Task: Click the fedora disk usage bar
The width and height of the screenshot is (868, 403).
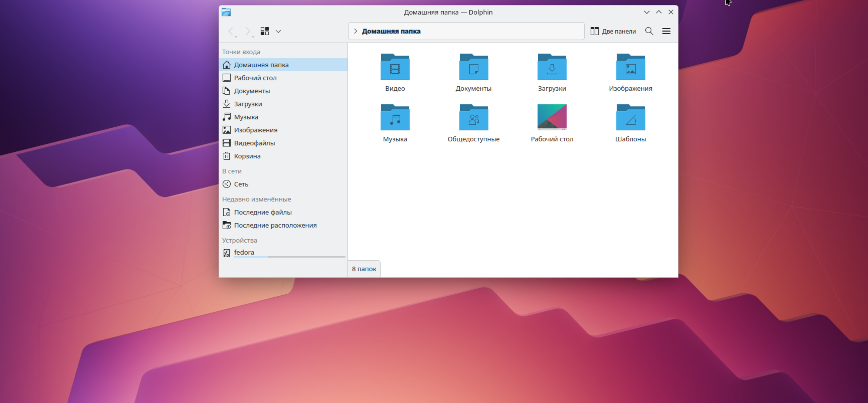Action: click(290, 257)
